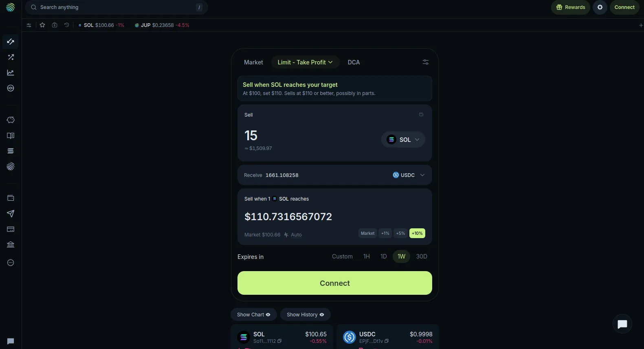The width and height of the screenshot is (644, 349).
Task: Choose the 1W expiry option
Action: point(402,256)
